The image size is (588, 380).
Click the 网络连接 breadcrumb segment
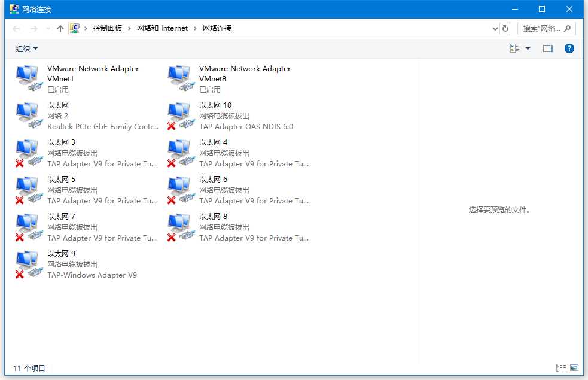click(217, 28)
